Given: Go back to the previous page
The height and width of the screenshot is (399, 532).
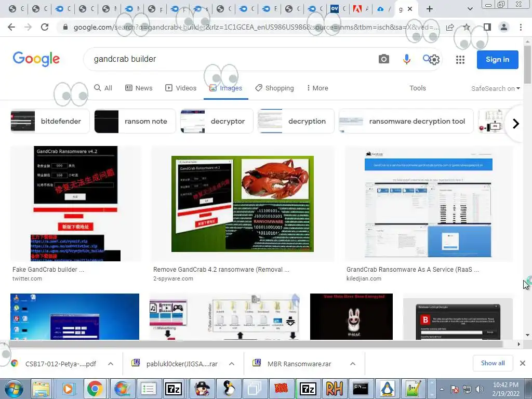Looking at the screenshot, I should pyautogui.click(x=11, y=27).
